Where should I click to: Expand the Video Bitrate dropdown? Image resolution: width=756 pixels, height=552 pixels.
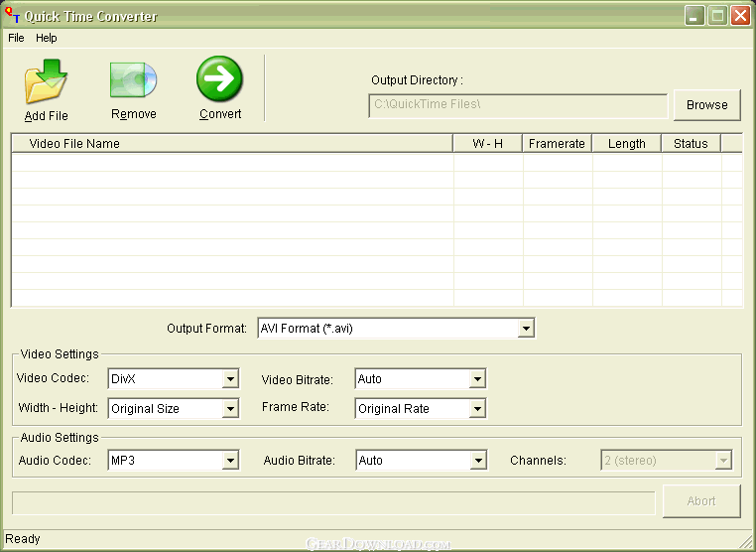[477, 379]
